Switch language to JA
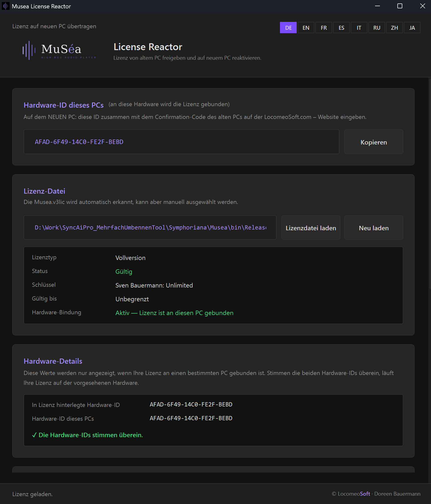Image resolution: width=431 pixels, height=504 pixels. (x=412, y=28)
